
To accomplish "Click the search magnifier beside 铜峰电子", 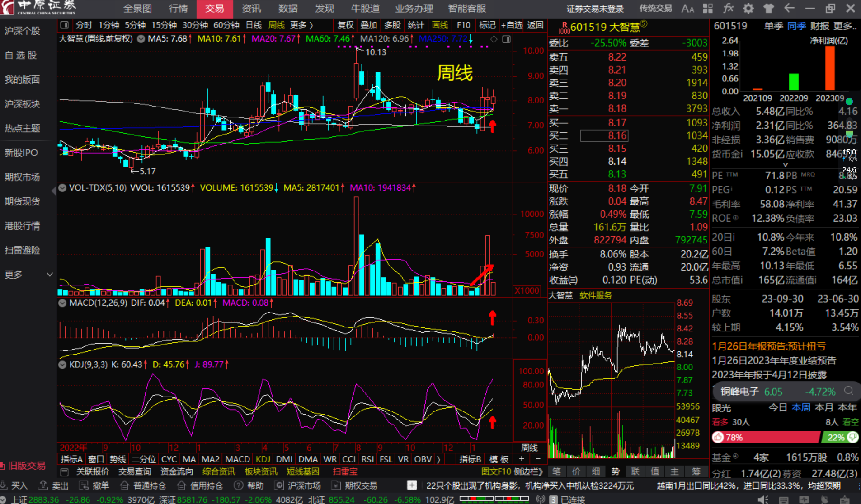I will (x=849, y=391).
